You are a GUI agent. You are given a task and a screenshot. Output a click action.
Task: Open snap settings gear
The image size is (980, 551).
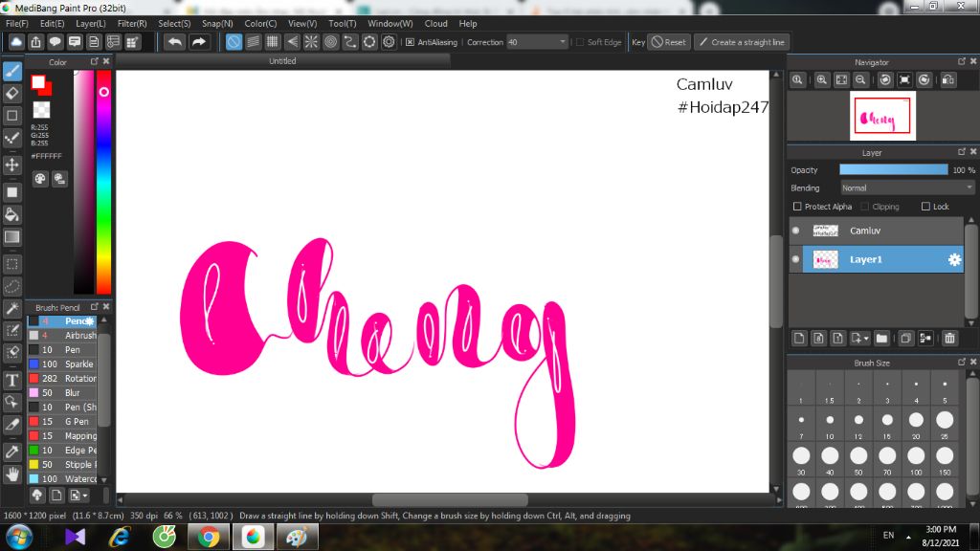click(x=389, y=42)
